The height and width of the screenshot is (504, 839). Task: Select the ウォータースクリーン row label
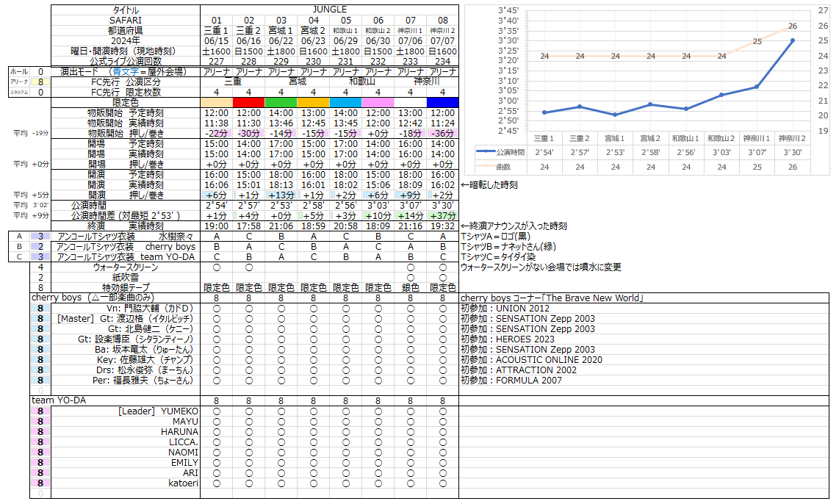pyautogui.click(x=126, y=267)
